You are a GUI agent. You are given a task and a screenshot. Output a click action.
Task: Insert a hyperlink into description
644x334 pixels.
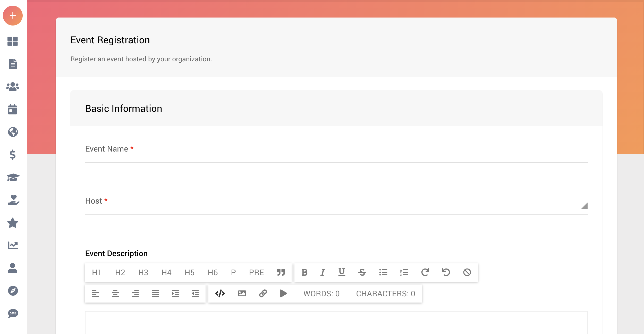(x=263, y=294)
